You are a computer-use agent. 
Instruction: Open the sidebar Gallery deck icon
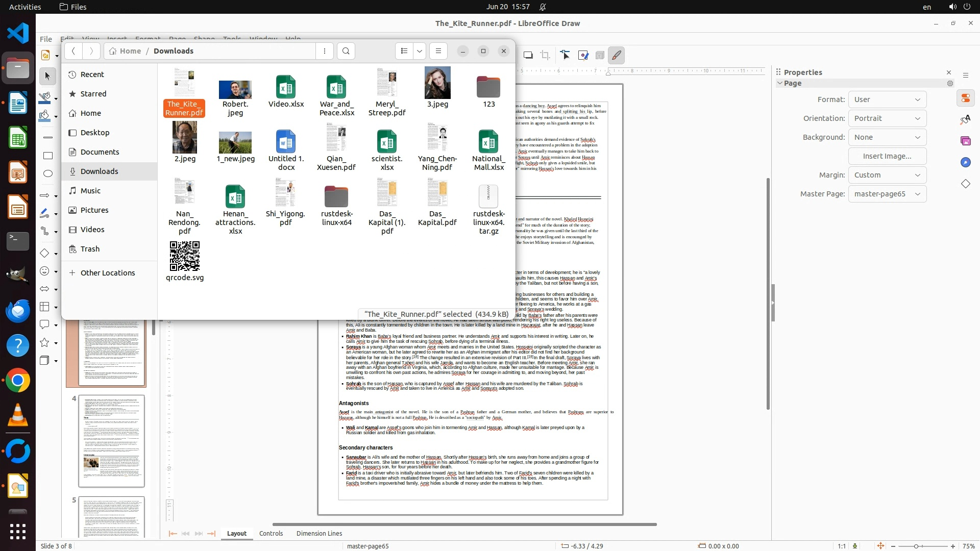pyautogui.click(x=965, y=141)
